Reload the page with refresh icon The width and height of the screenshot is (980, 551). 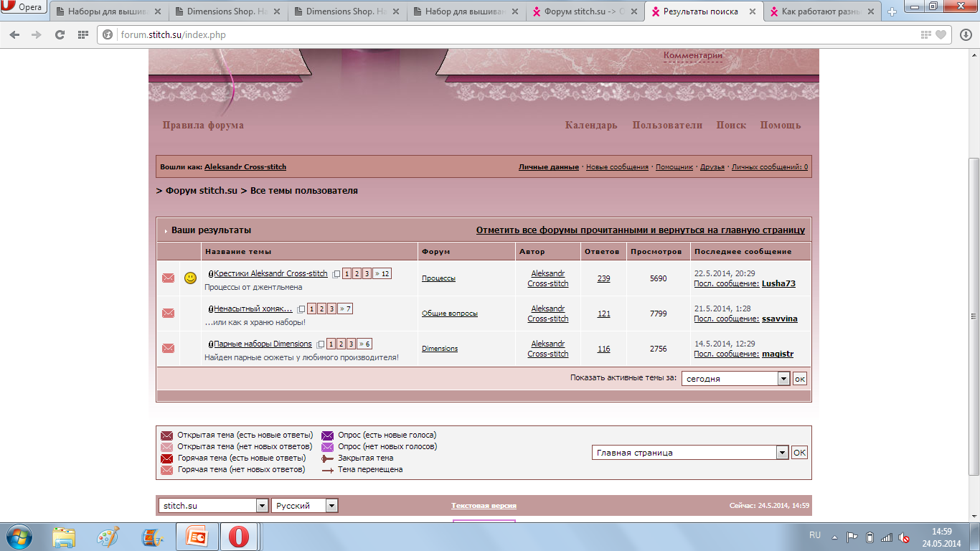pos(60,34)
